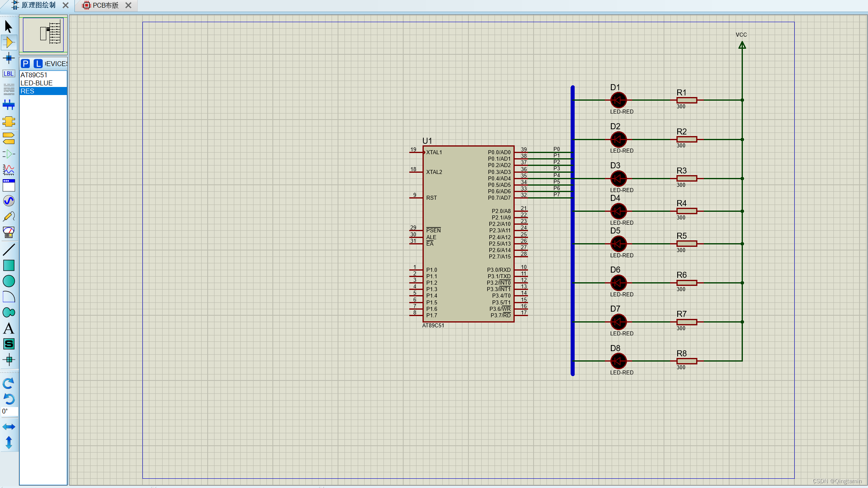Switch to the 原理图绘制 tab

[x=38, y=5]
